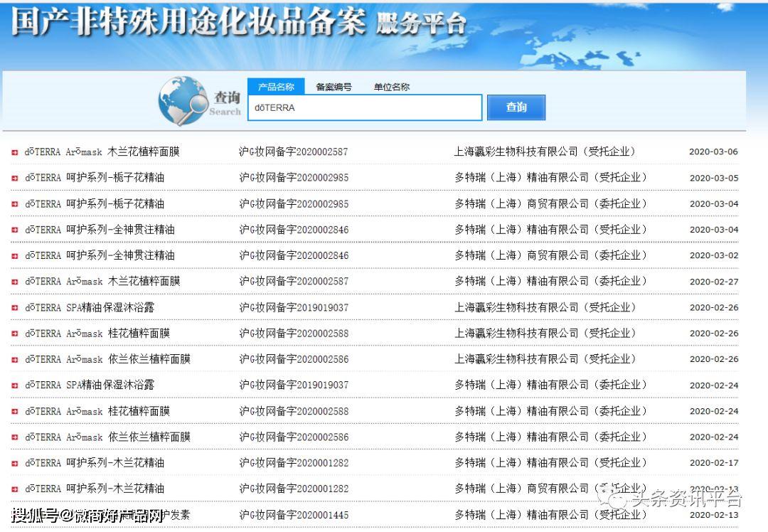768x532 pixels.
Task: Click date 2020-02-24 in SPA精油保湿沐浴露 row
Action: pyautogui.click(x=714, y=386)
